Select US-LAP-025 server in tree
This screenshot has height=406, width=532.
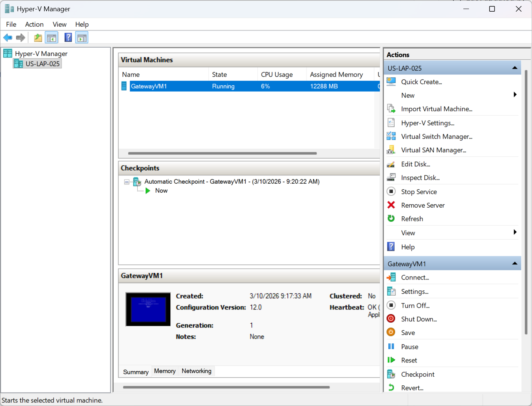click(42, 64)
